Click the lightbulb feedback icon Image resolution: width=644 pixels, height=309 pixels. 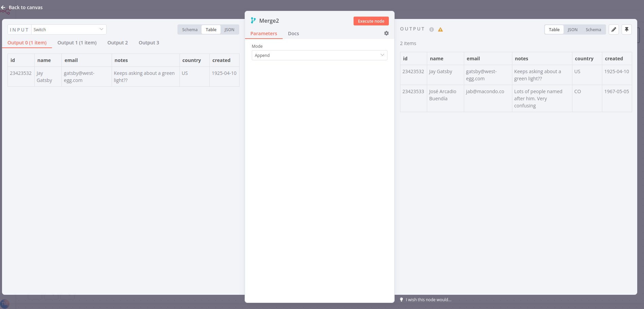(401, 300)
